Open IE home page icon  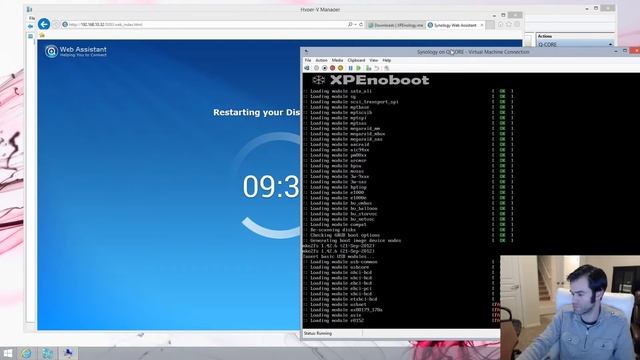500,24
